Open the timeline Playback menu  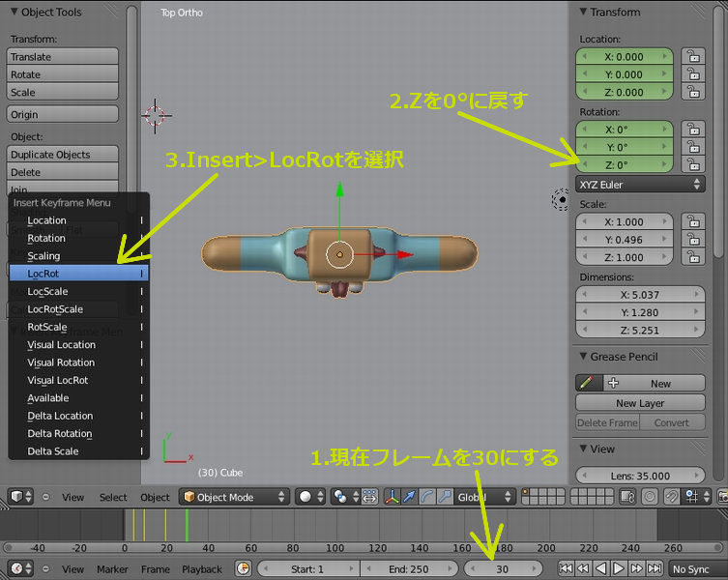201,568
